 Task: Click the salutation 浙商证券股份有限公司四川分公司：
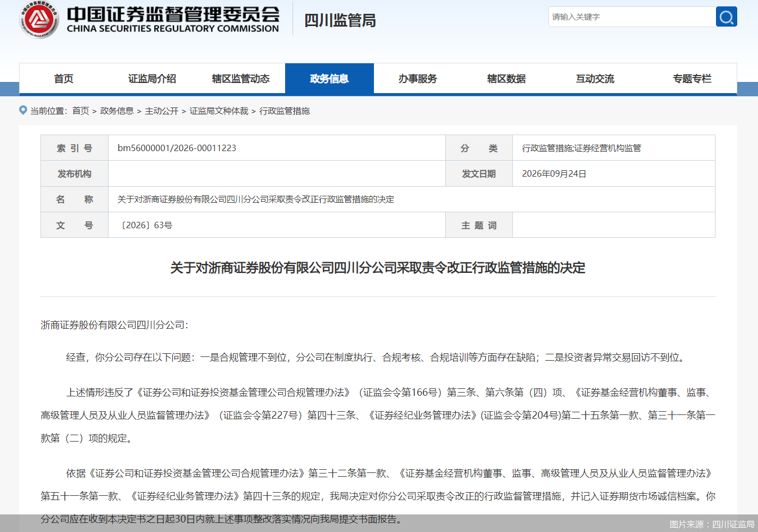(114, 325)
